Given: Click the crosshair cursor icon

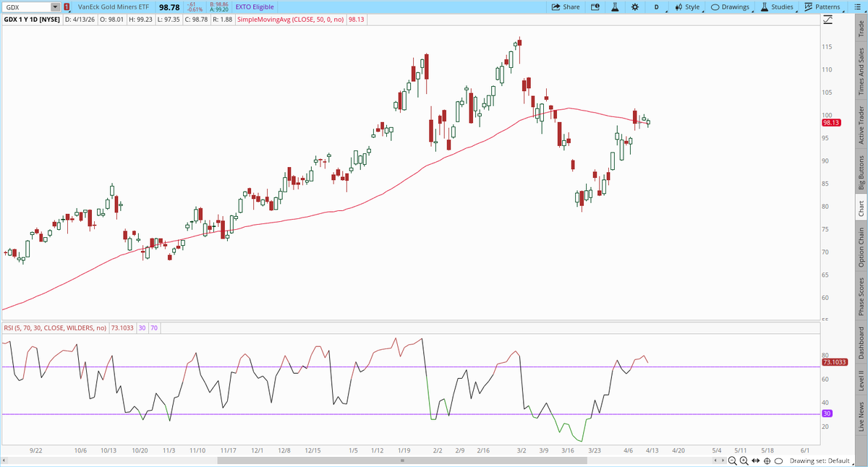Looking at the screenshot, I should point(767,460).
